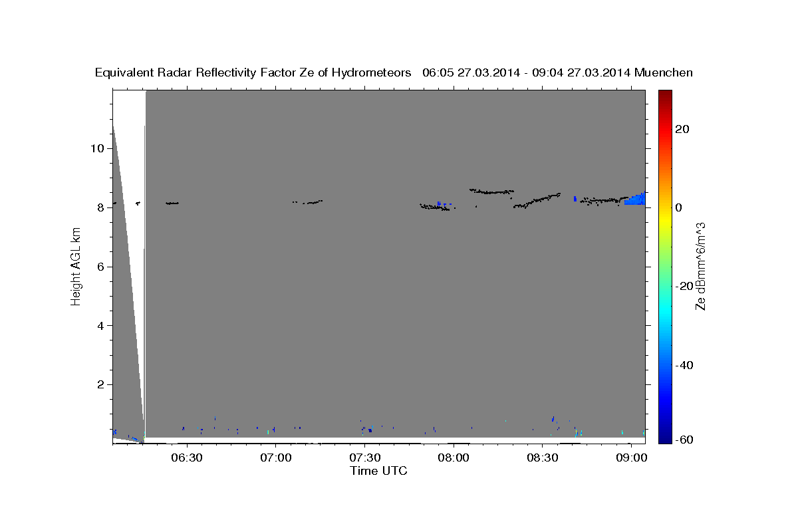Image resolution: width=798 pixels, height=532 pixels.
Task: Click the 08:30 time tick label
Action: coord(542,458)
